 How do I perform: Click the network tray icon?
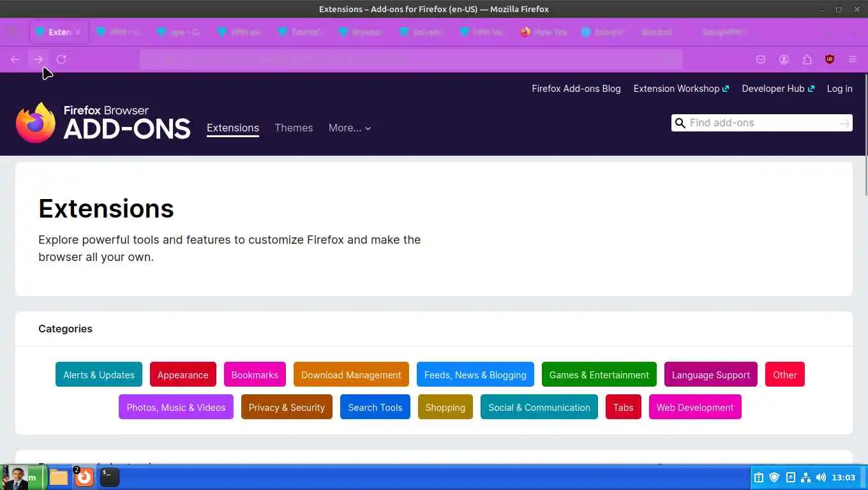(x=805, y=477)
